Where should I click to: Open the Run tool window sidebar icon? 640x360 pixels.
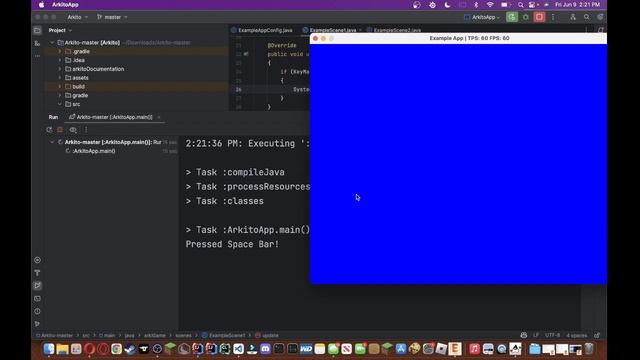pos(38,285)
